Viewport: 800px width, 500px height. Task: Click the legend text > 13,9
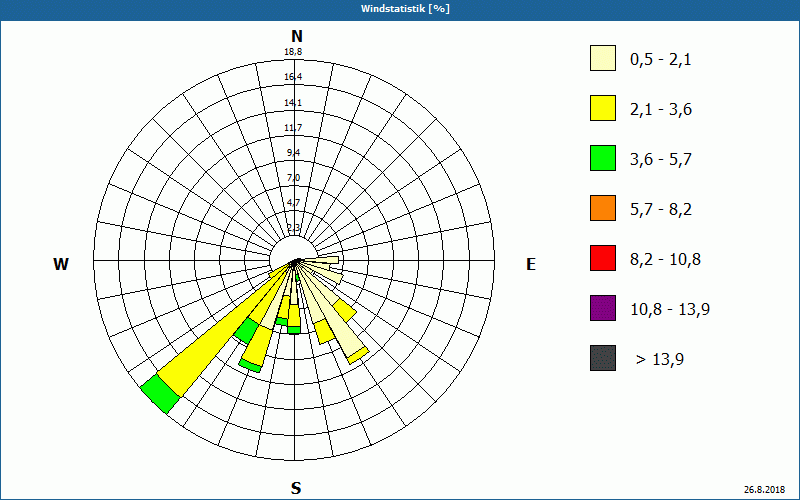pyautogui.click(x=660, y=360)
